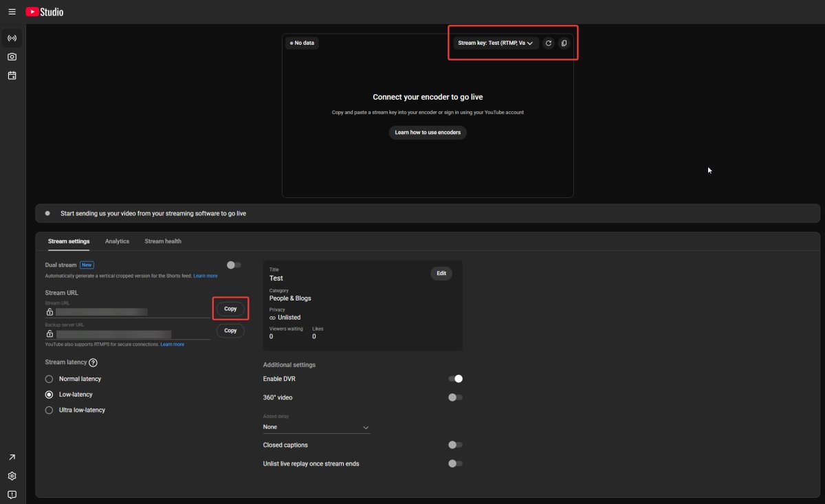Select Normal latency radio button
This screenshot has height=504, width=825.
(x=49, y=379)
